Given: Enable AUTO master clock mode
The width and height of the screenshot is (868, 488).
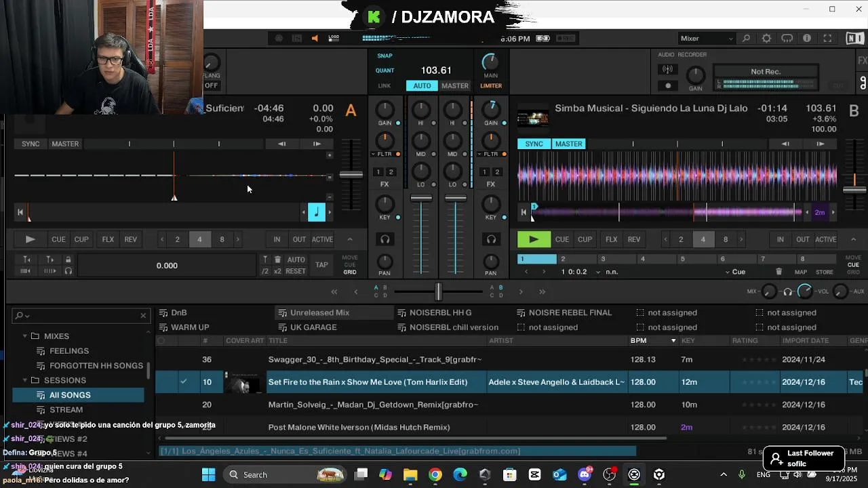Looking at the screenshot, I should 422,86.
